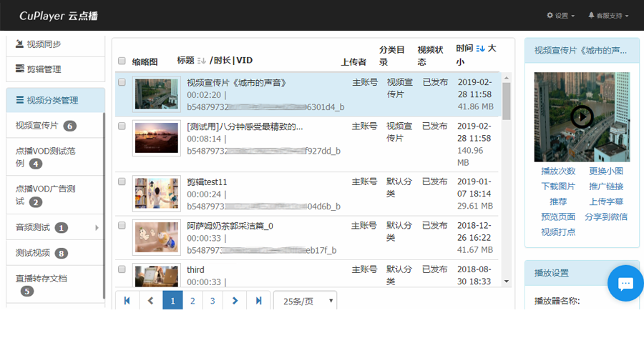Select the 视频宣传片 category
This screenshot has width=644, height=343.
point(37,126)
